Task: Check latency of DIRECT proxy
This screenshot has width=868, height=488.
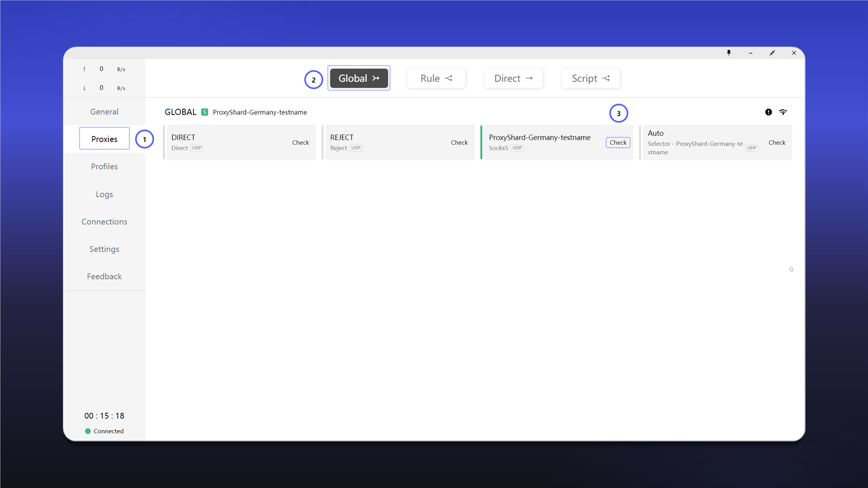Action: pos(301,142)
